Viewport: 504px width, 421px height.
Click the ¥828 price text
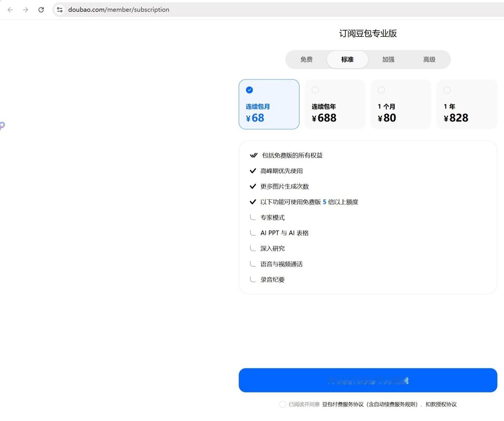(x=456, y=118)
